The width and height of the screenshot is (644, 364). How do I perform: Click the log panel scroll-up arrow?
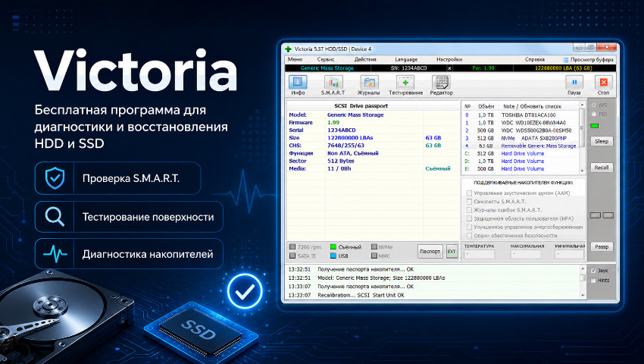point(583,269)
